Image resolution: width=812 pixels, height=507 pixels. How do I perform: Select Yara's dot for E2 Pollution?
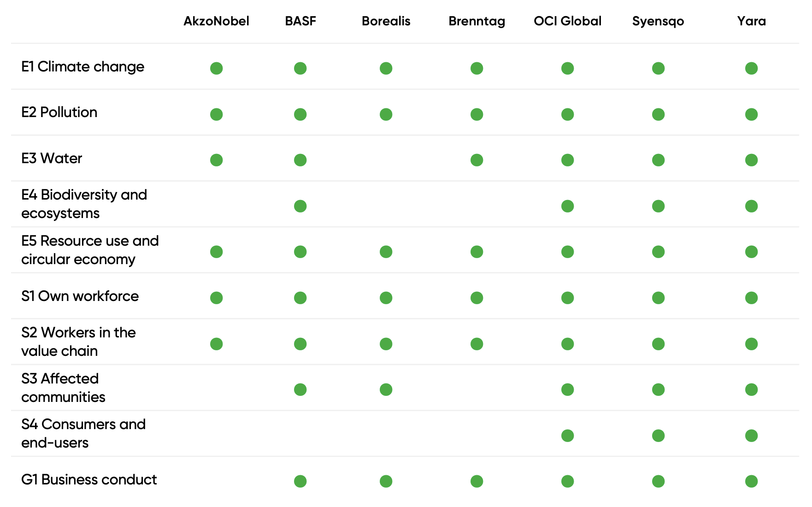coord(751,114)
